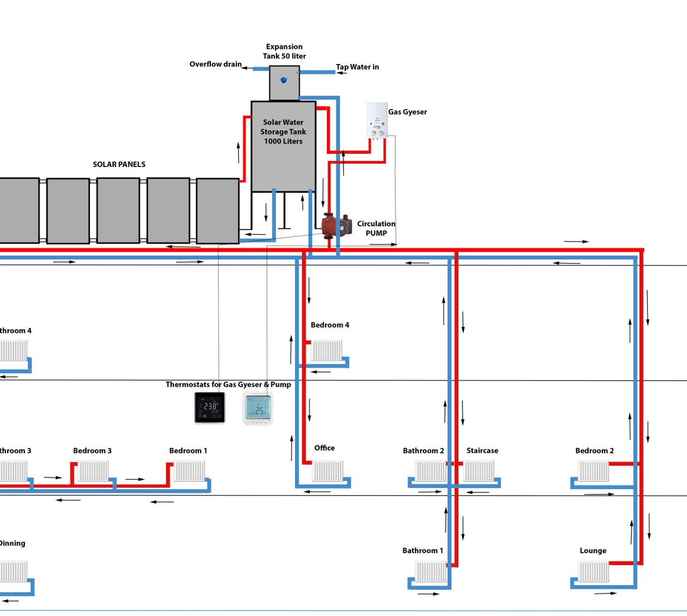The width and height of the screenshot is (687, 616).
Task: Click the Staircase radiator
Action: tap(479, 471)
